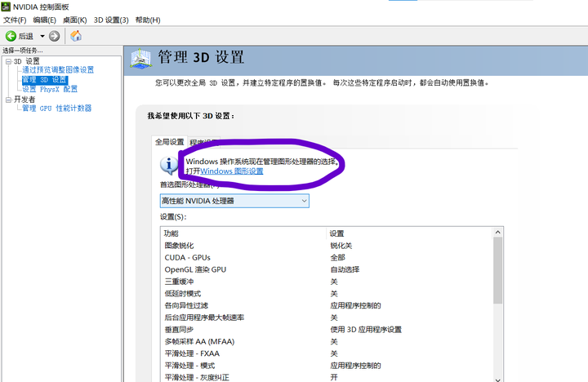Open the Back history dropdown arrow
The width and height of the screenshot is (588, 382).
click(42, 36)
